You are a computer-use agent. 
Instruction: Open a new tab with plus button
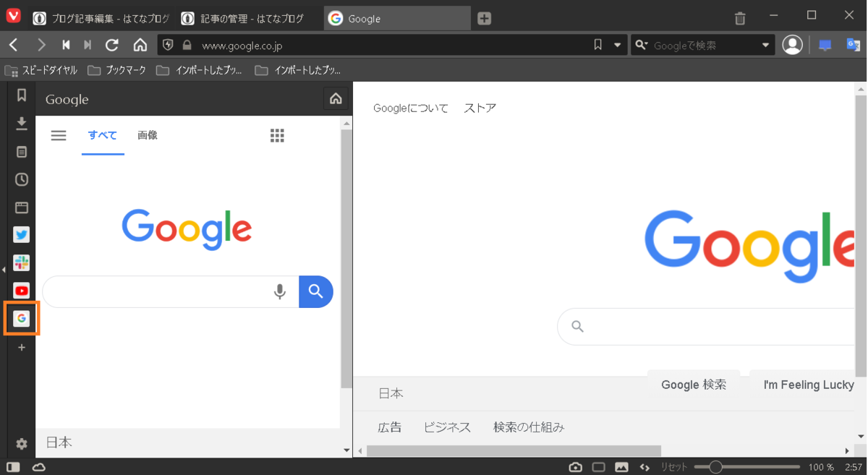485,19
